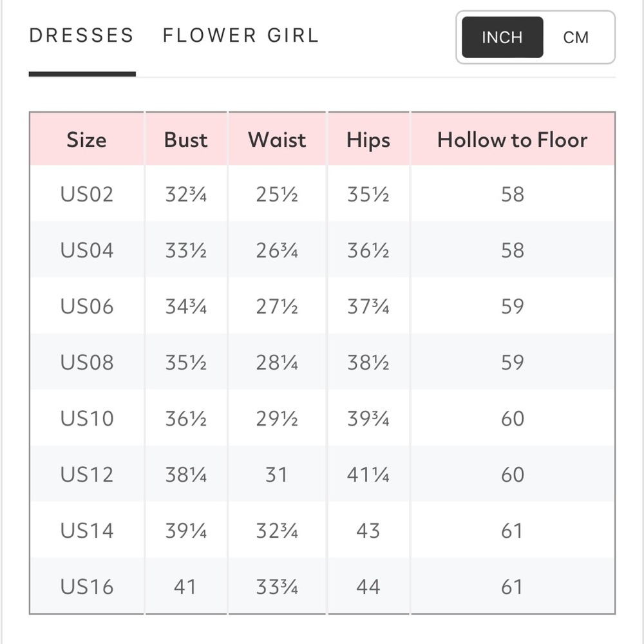Open the Flower Girl size tab
Viewport: 644px width, 644px height.
[241, 35]
